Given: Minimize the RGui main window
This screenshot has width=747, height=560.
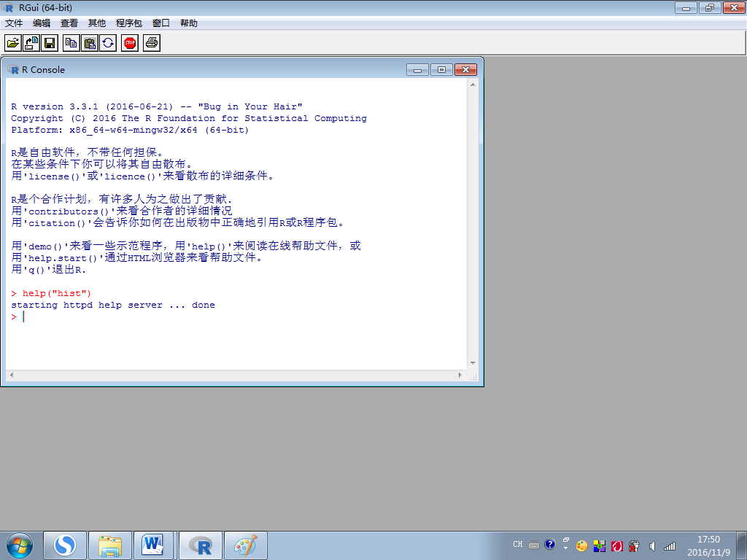Looking at the screenshot, I should point(686,7).
